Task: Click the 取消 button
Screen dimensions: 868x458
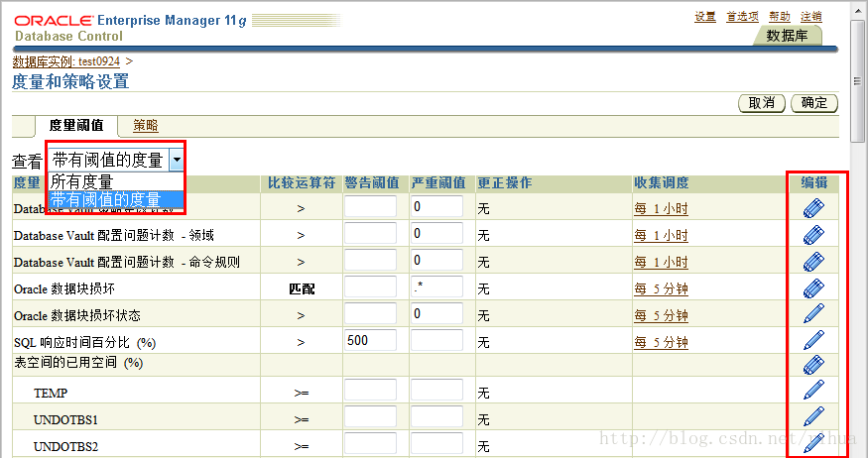Action: [762, 103]
